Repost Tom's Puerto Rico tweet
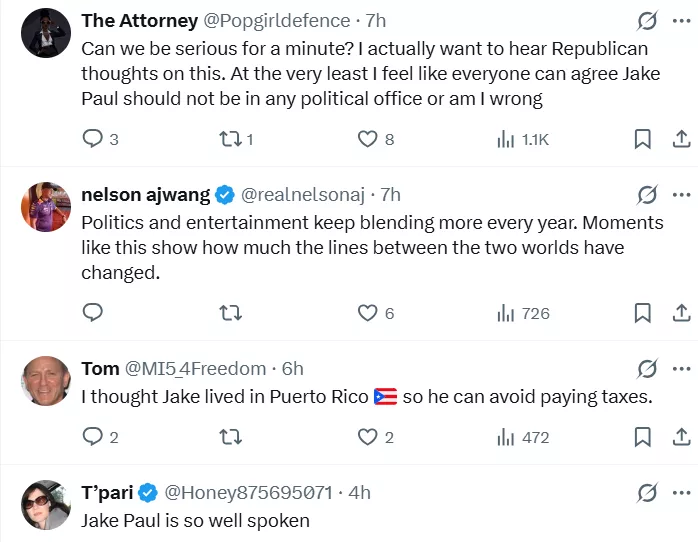This screenshot has height=542, width=698. (x=230, y=437)
